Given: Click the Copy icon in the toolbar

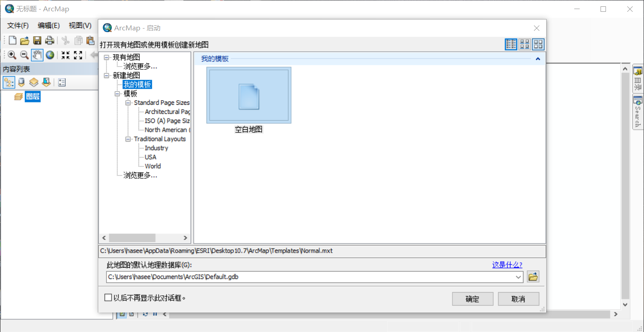Looking at the screenshot, I should coord(78,40).
